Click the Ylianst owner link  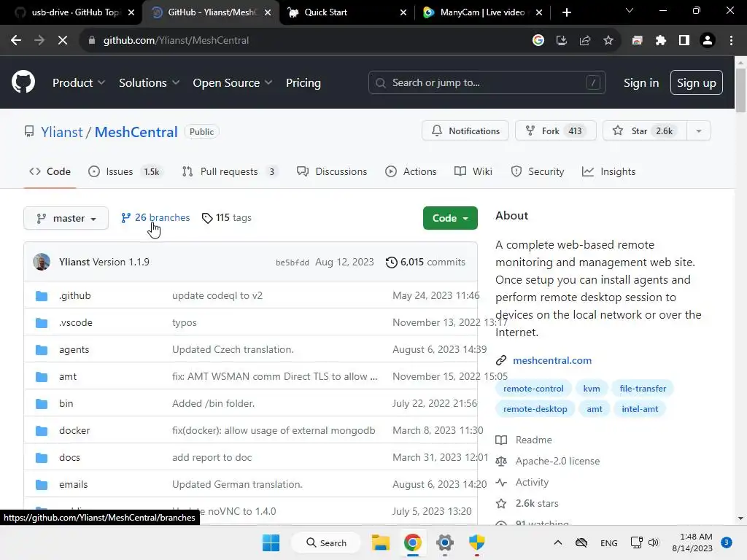[x=62, y=132]
